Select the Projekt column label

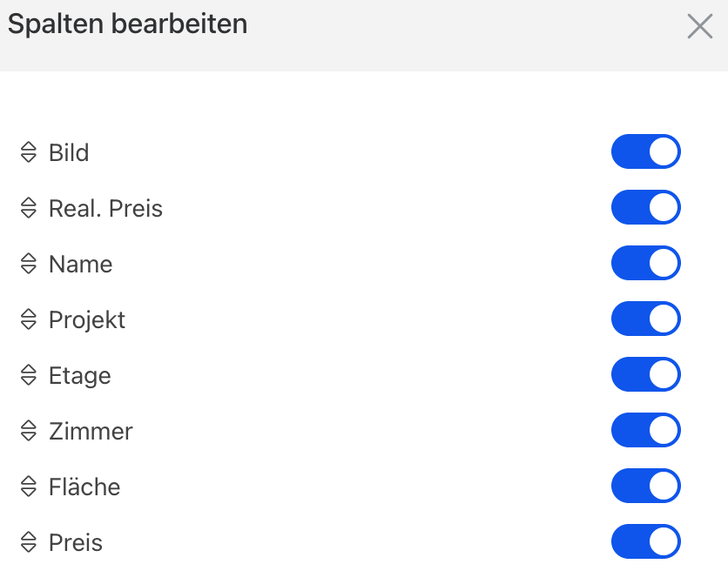[x=87, y=319]
